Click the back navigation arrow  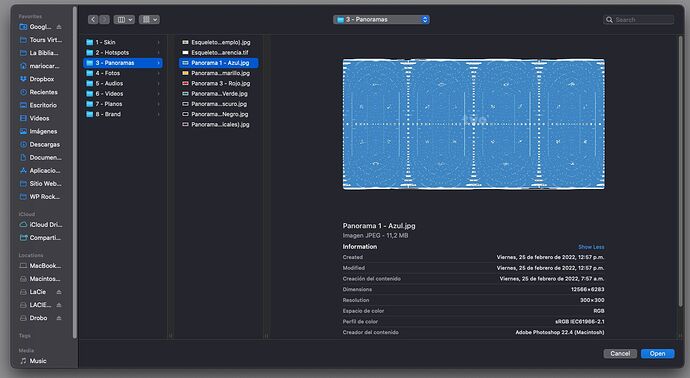point(93,19)
